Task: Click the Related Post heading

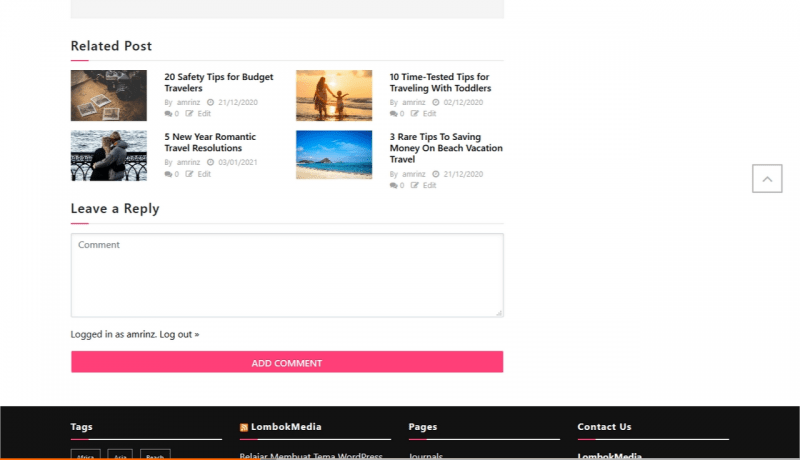Action: click(111, 46)
